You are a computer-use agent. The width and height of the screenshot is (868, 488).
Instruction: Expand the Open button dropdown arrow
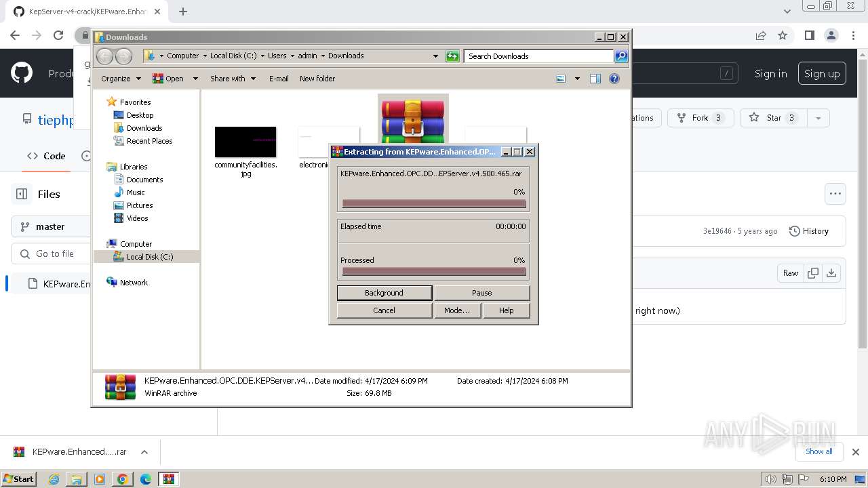[x=195, y=79]
